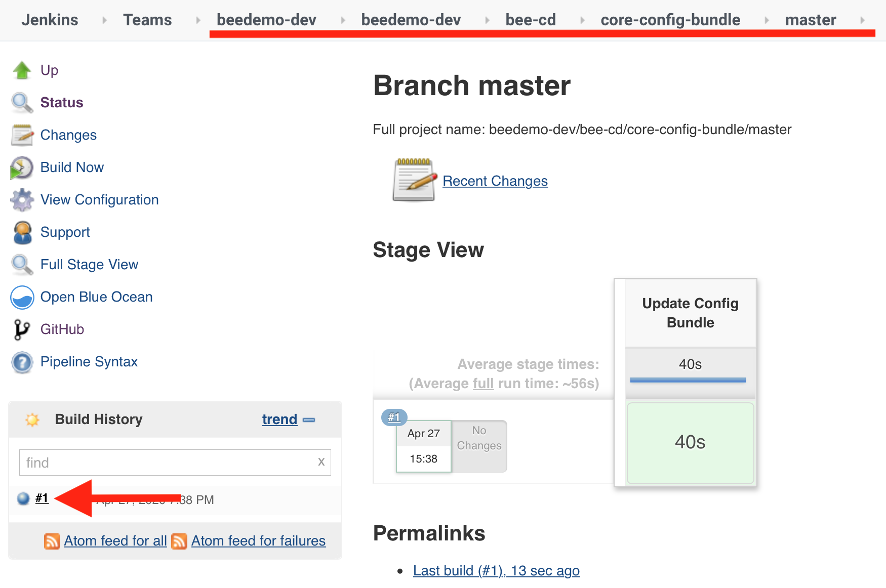886x588 pixels.
Task: Open Atom feed for all
Action: tap(115, 541)
